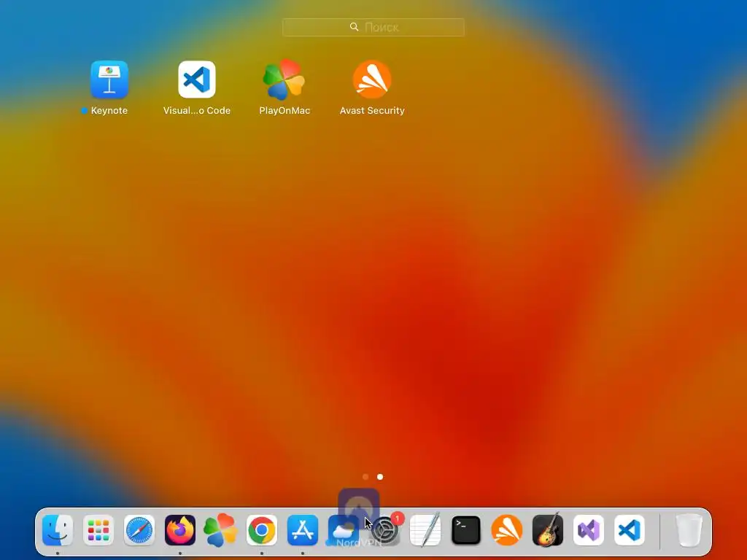Launch GarageBand from the Dock
The width and height of the screenshot is (747, 560).
click(x=548, y=530)
